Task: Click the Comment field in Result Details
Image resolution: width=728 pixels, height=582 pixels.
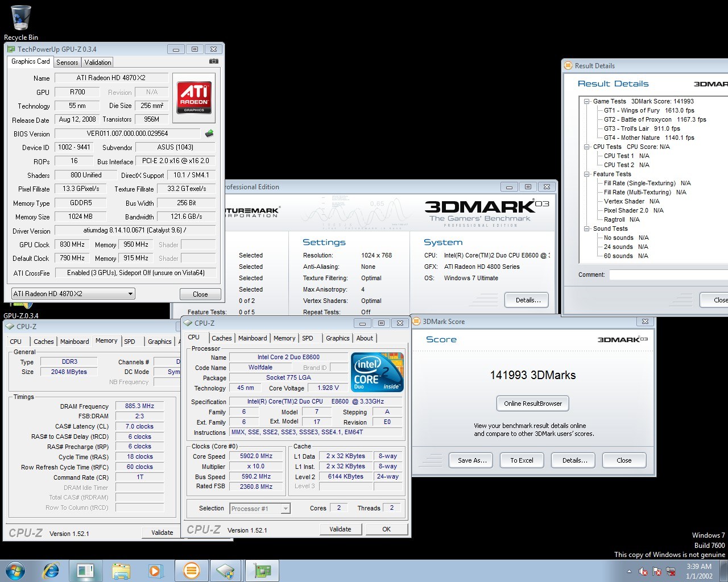Action: point(668,275)
